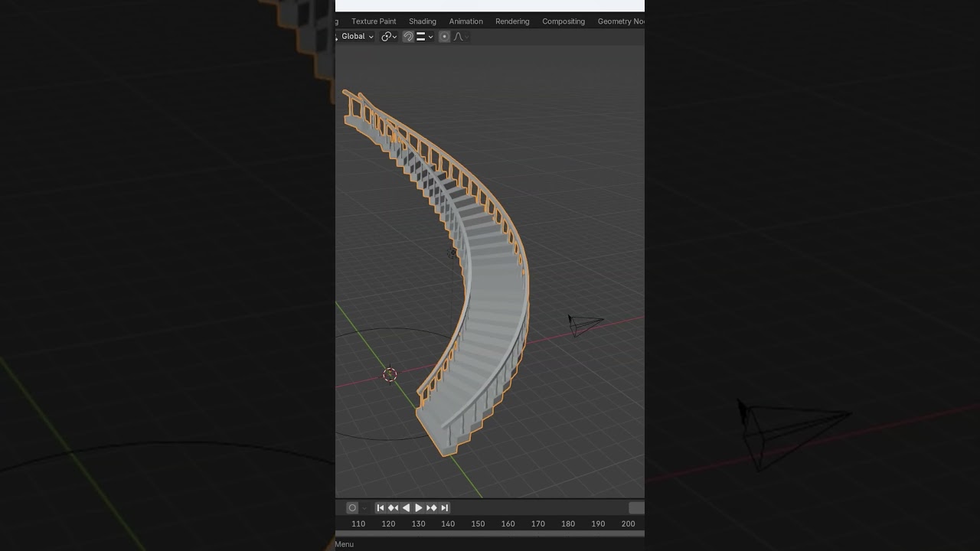Screen dimensions: 980x551
Task: Switch to the Texture Paint workspace tab
Action: point(374,21)
